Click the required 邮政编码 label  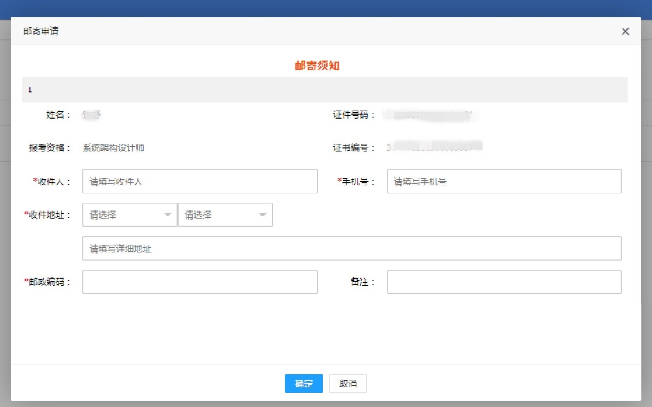47,282
